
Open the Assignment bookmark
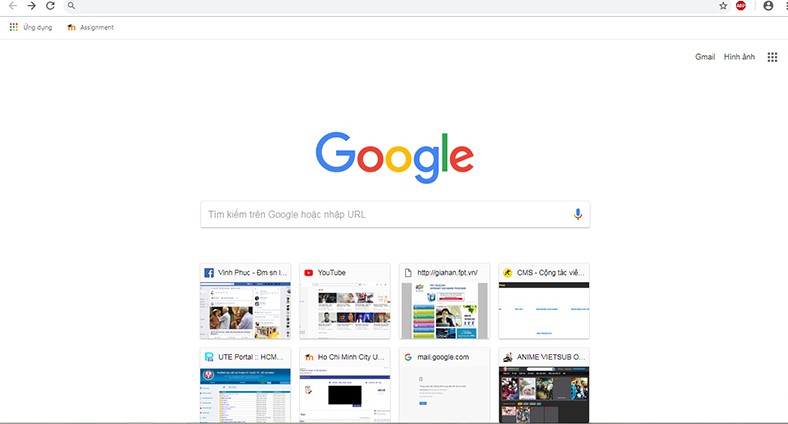pyautogui.click(x=90, y=28)
